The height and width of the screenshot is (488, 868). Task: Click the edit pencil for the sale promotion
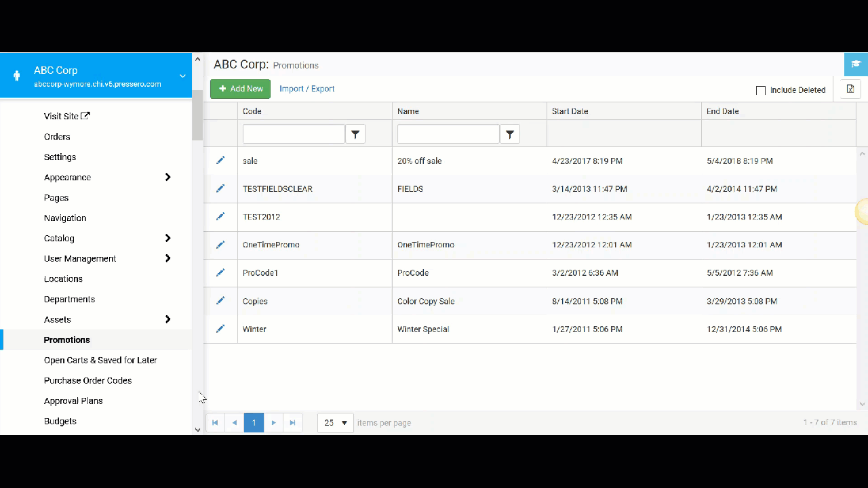[220, 161]
